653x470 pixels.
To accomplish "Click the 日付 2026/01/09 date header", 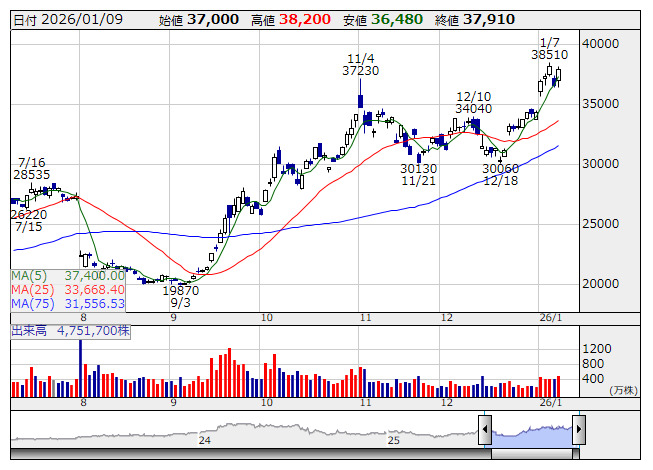I will tap(68, 20).
